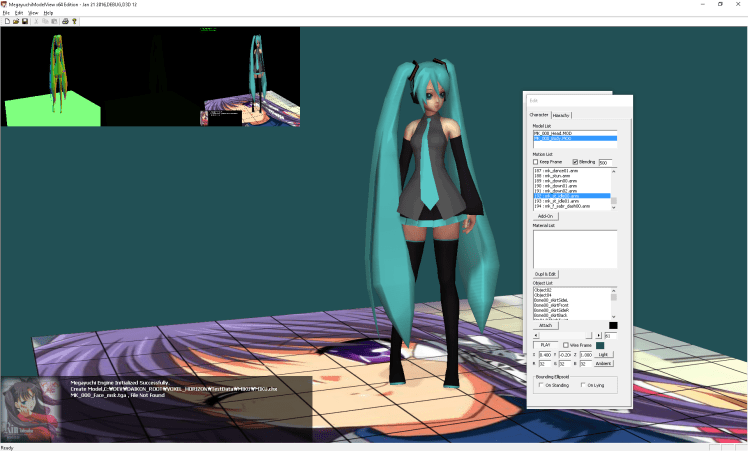Click the application icon in the title bar
Screen dimensions: 748x451
4,4
